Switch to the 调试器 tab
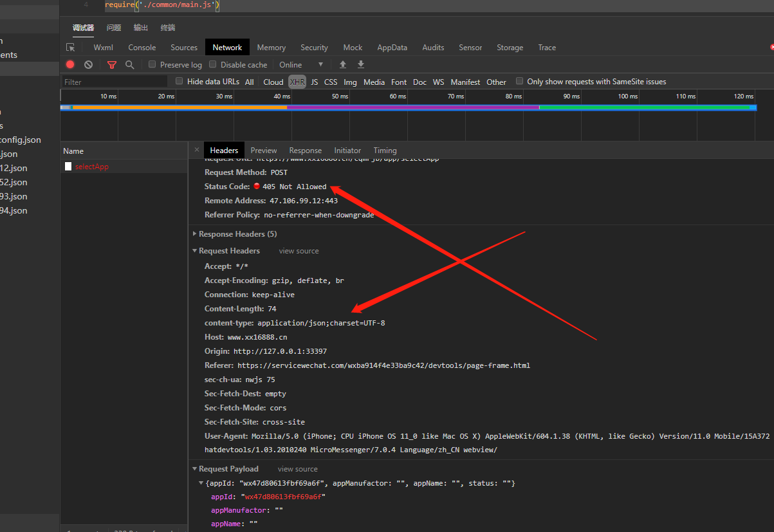 pyautogui.click(x=83, y=28)
